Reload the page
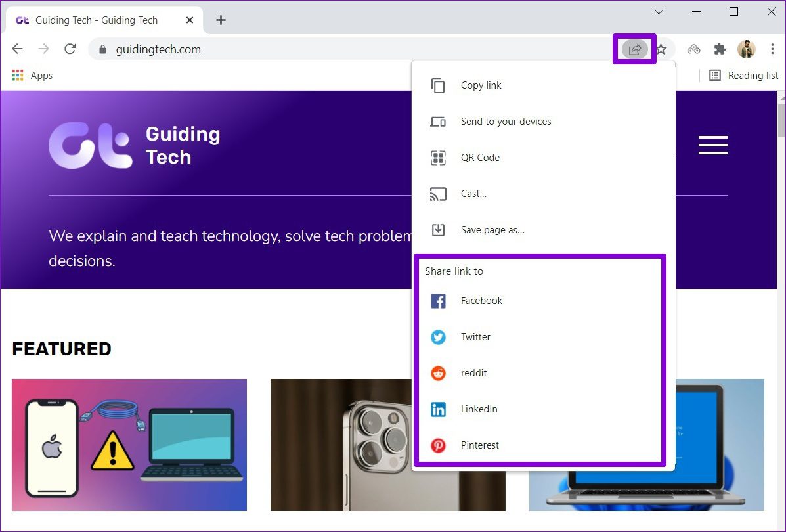The height and width of the screenshot is (532, 786). pos(70,49)
